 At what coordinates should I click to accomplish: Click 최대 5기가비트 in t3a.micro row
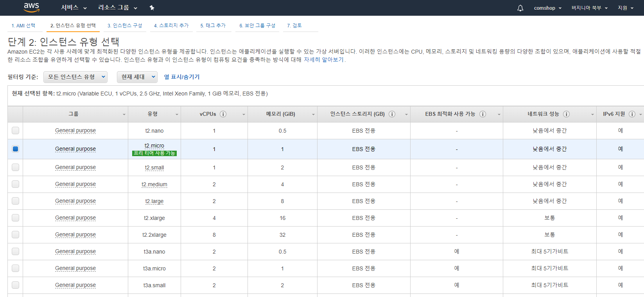click(x=550, y=268)
